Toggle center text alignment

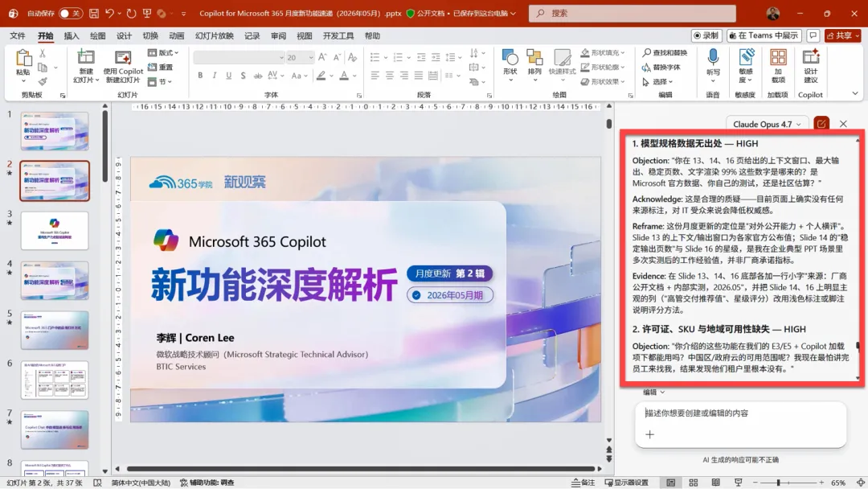coord(390,76)
